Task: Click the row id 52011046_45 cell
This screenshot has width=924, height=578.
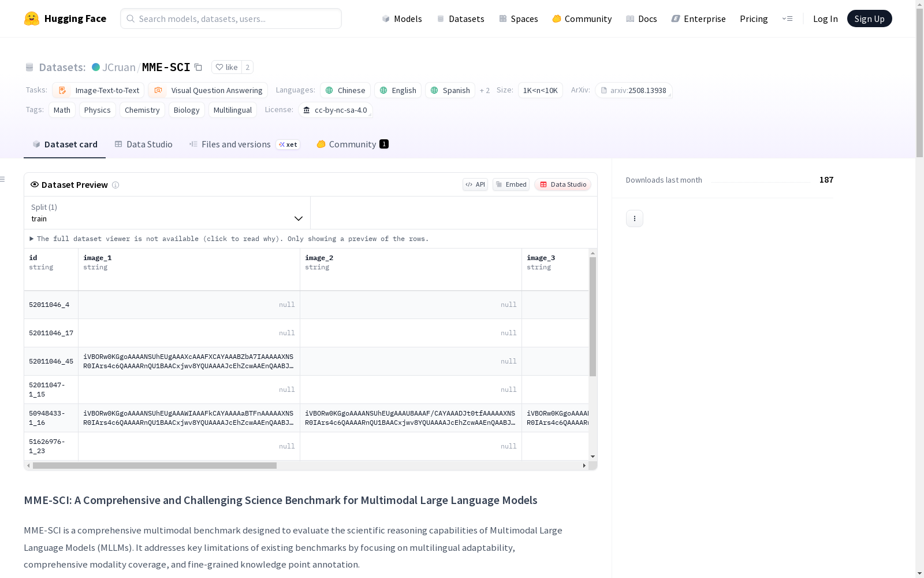Action: pyautogui.click(x=51, y=361)
